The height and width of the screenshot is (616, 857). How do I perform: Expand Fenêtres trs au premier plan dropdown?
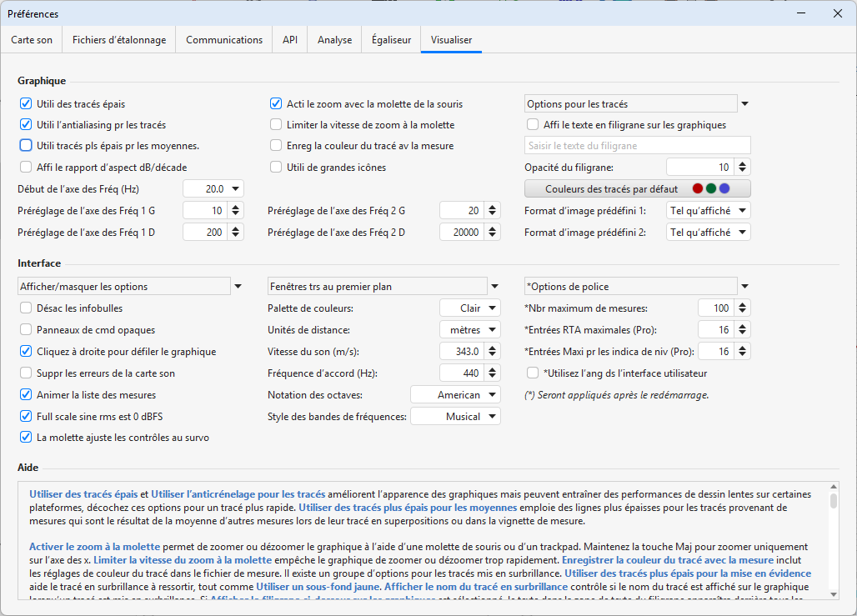(384, 287)
